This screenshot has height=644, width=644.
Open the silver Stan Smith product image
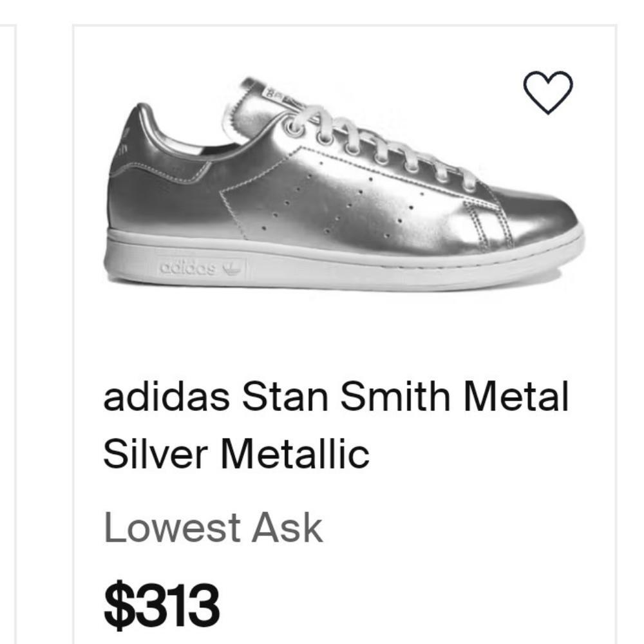click(344, 187)
